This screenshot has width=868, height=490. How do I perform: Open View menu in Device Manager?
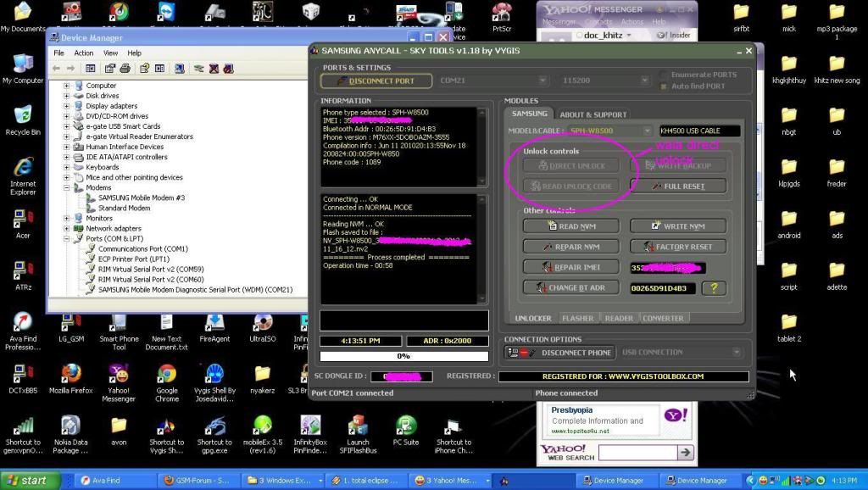(x=111, y=53)
